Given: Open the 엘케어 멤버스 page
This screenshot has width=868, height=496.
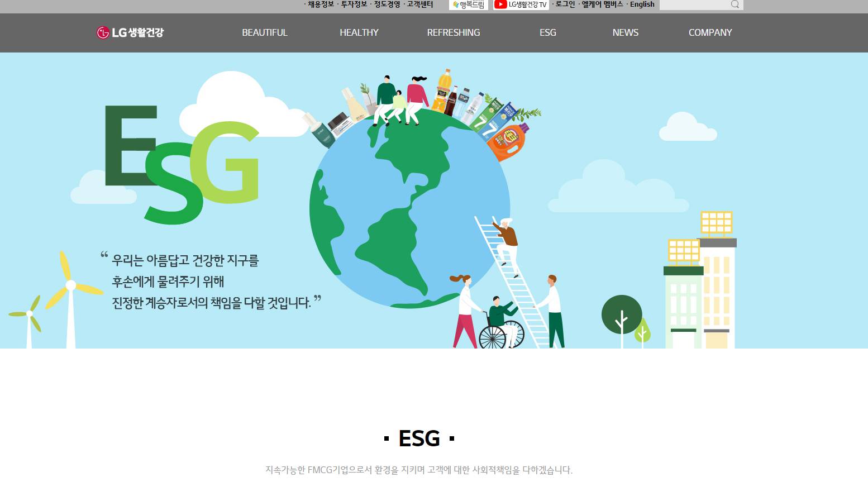Looking at the screenshot, I should 603,4.
